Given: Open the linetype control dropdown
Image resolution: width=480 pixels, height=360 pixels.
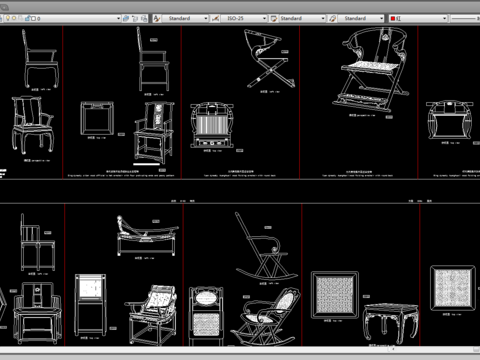Looking at the screenshot, I should pos(465,18).
